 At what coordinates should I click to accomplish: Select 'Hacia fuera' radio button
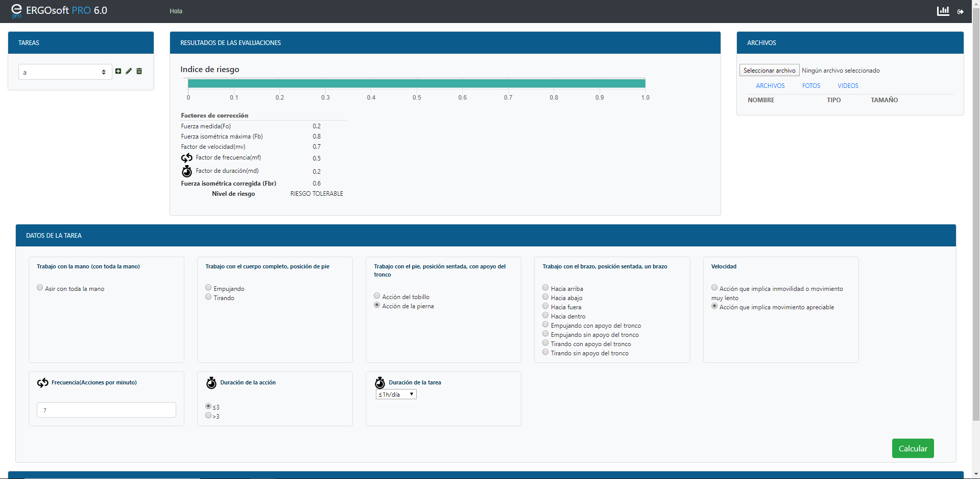(545, 306)
